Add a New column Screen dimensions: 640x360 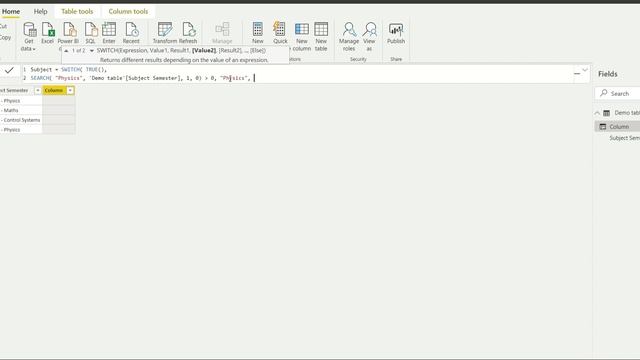pos(302,37)
